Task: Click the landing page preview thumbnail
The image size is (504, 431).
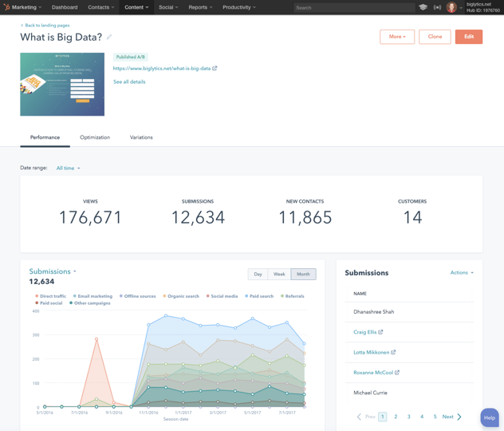Action: [62, 85]
